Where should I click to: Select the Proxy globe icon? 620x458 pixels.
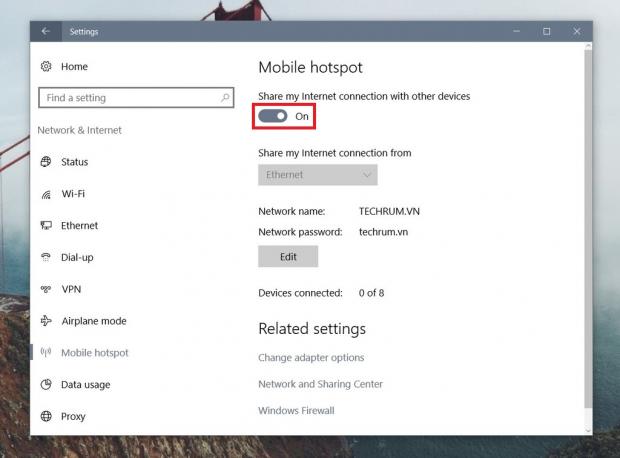[x=46, y=417]
